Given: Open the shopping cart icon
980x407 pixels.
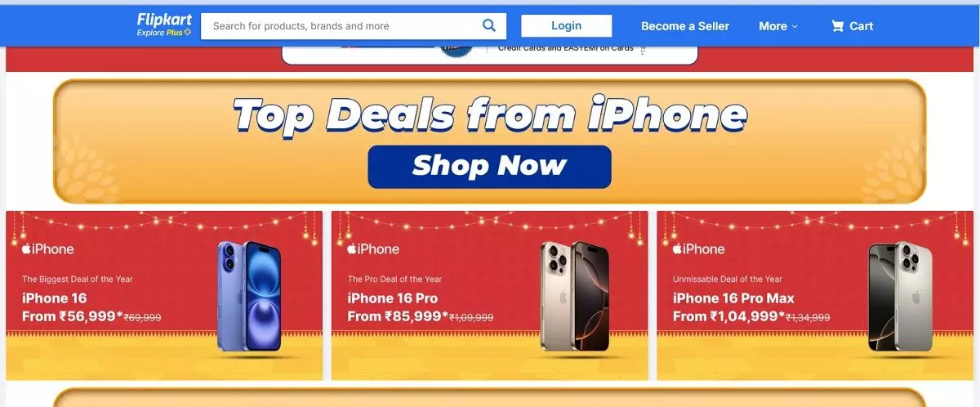Looking at the screenshot, I should click(837, 26).
